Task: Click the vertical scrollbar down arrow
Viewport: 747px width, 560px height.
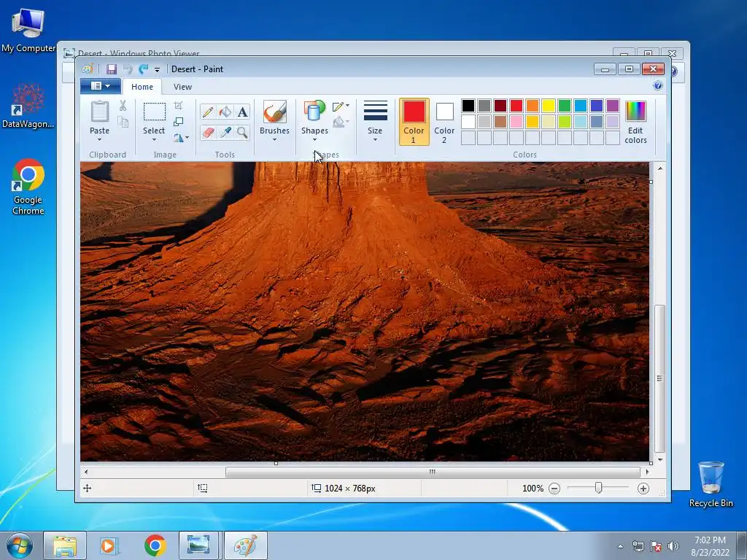Action: pyautogui.click(x=659, y=460)
